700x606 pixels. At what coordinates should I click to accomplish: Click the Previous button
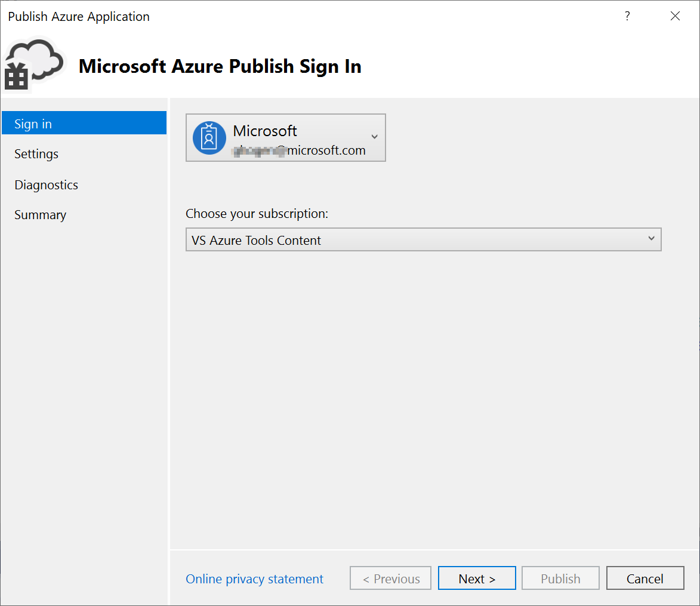[390, 579]
